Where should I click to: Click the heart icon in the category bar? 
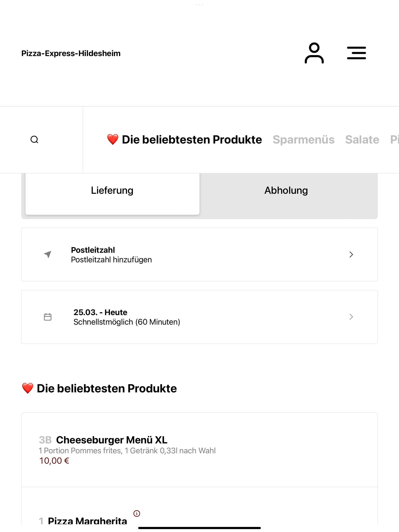[113, 139]
